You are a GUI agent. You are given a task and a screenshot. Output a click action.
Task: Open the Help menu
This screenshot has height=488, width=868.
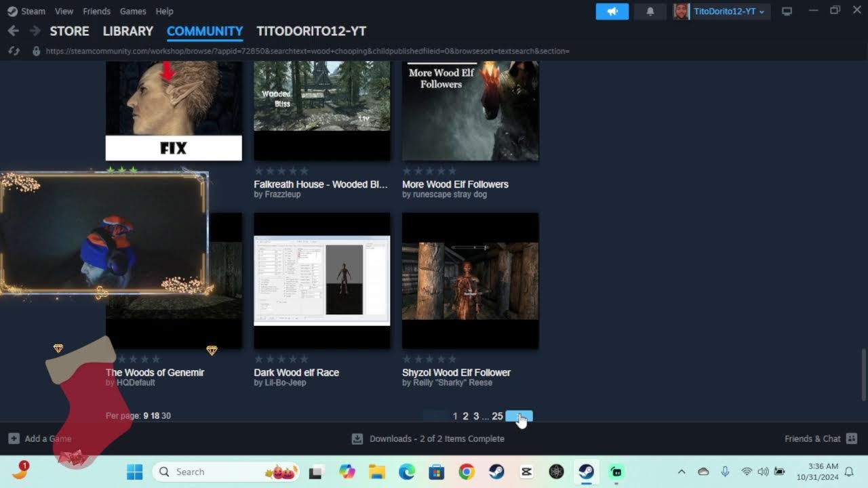pyautogui.click(x=164, y=12)
